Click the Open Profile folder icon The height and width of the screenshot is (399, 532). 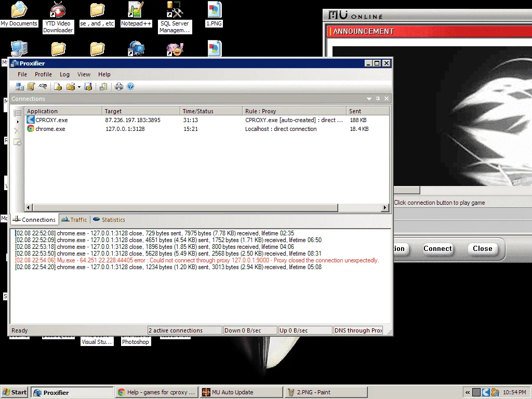coord(71,87)
